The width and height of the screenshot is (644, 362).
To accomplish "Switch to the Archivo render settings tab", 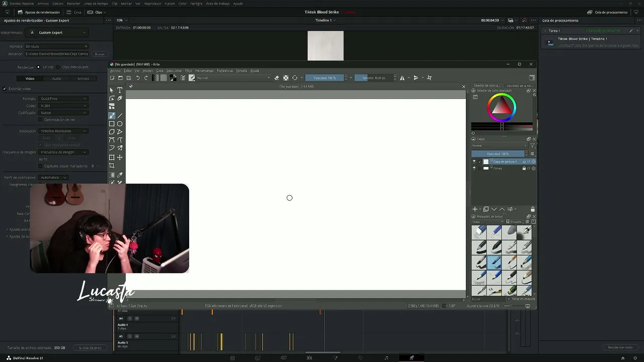I will coord(83,78).
